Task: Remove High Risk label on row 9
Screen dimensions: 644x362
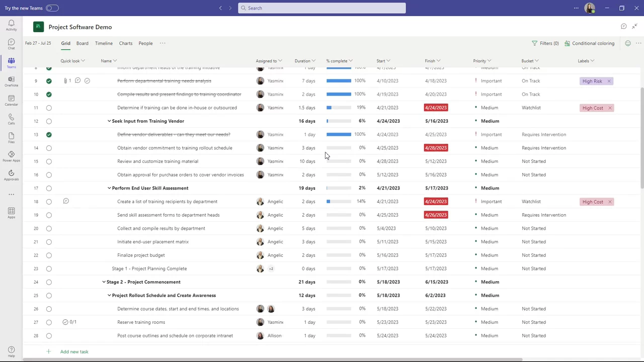Action: (609, 81)
